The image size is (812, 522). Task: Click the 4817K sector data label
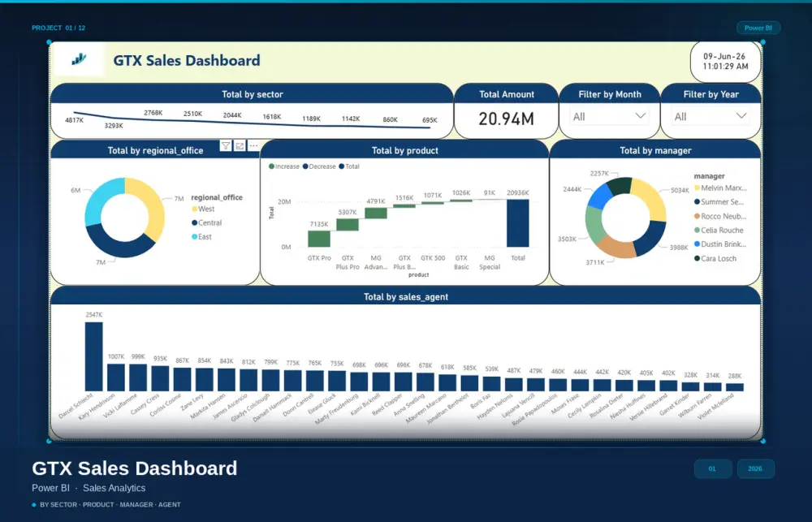[74, 120]
